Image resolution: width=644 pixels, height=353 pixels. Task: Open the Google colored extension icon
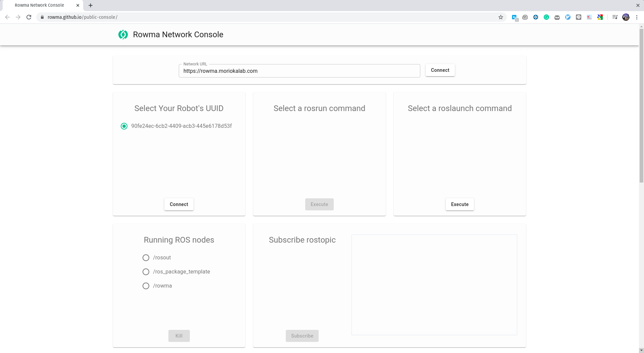tap(600, 17)
